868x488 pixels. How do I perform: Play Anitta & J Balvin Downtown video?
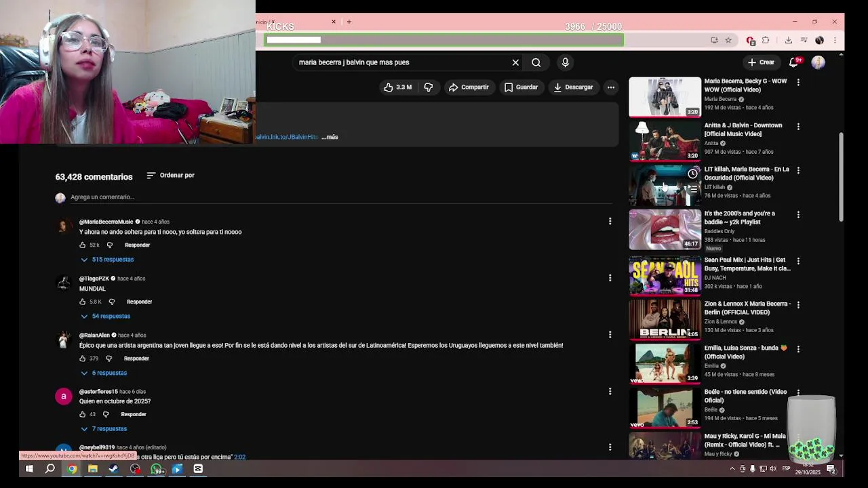665,141
